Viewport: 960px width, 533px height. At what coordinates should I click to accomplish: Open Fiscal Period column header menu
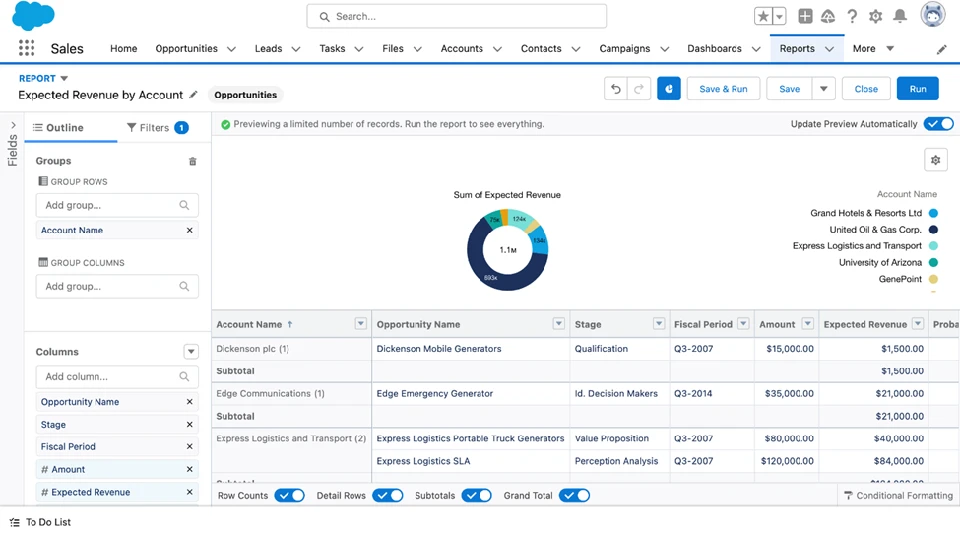(743, 324)
